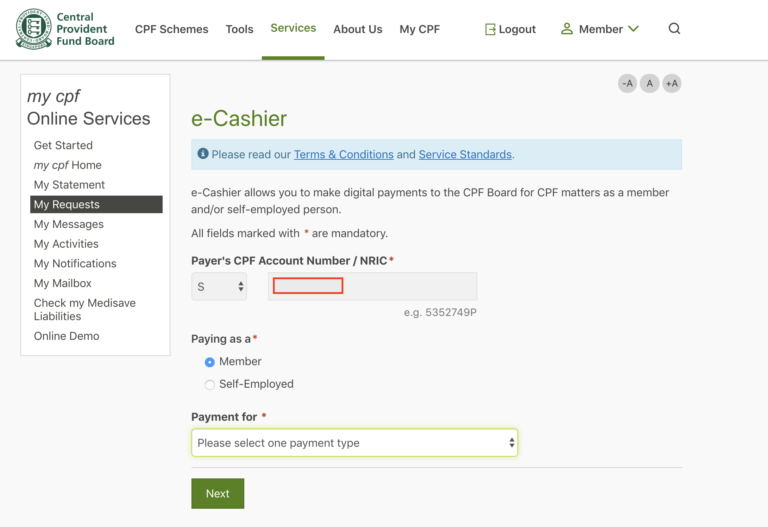
Task: Click the Logout icon in header
Action: coord(490,30)
